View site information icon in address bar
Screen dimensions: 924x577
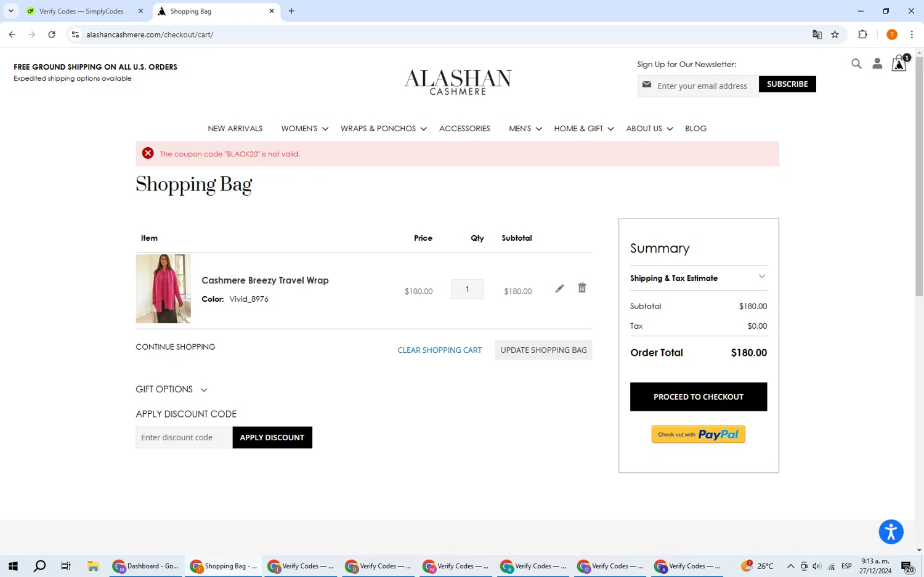(x=75, y=34)
